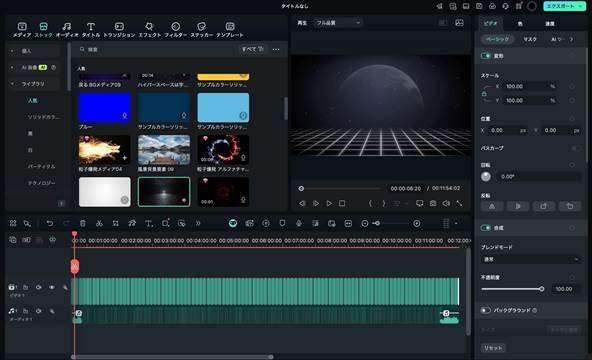Select the マスク mask sub-tab
This screenshot has width=592, height=360.
(530, 39)
